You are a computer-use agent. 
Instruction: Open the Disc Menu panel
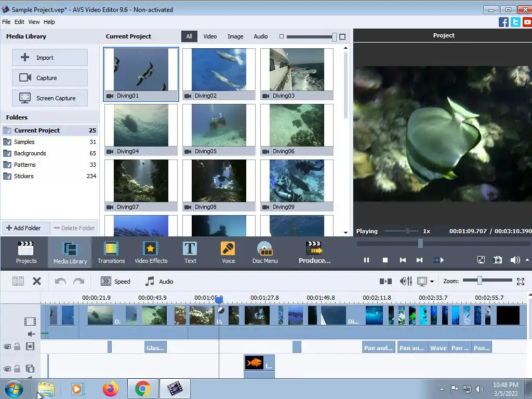pos(265,252)
